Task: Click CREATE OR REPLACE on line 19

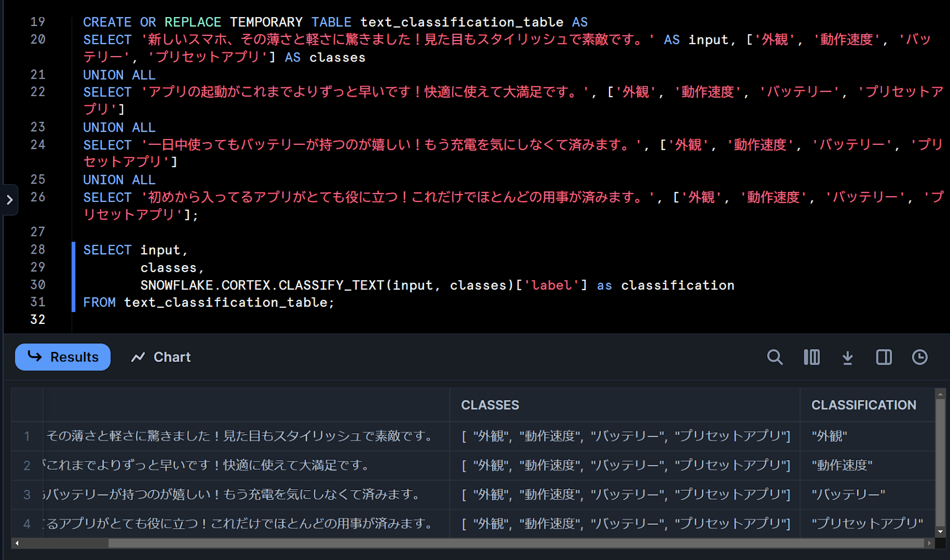Action: 152,22
